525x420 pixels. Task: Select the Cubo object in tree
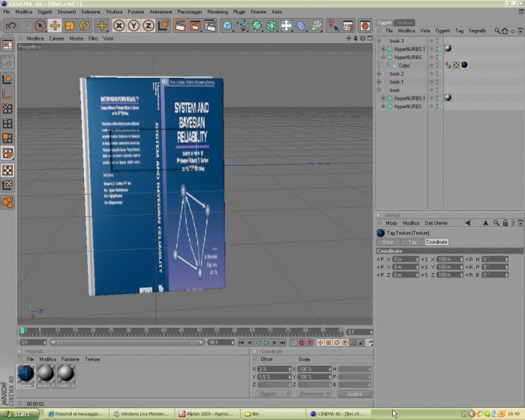click(403, 66)
